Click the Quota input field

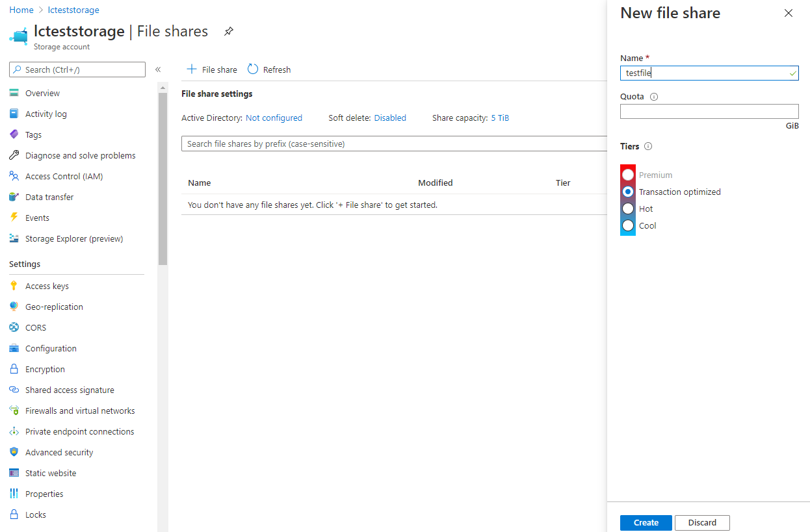pos(709,112)
